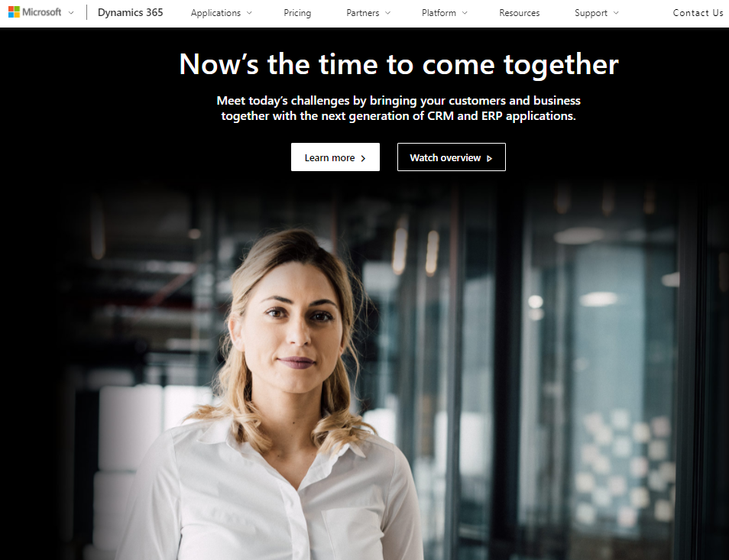Image resolution: width=729 pixels, height=560 pixels.
Task: Click the chevron beside Applications
Action: pyautogui.click(x=249, y=13)
